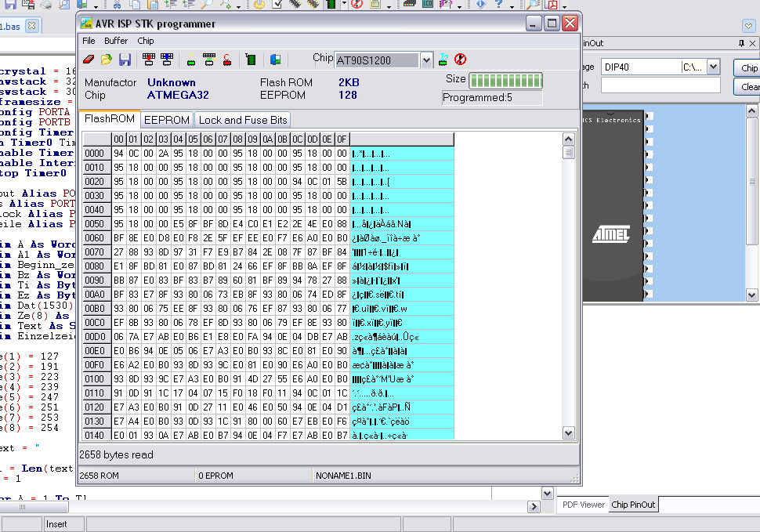
Task: Switch to the Chip PinOut tab at bottom
Action: click(x=633, y=505)
